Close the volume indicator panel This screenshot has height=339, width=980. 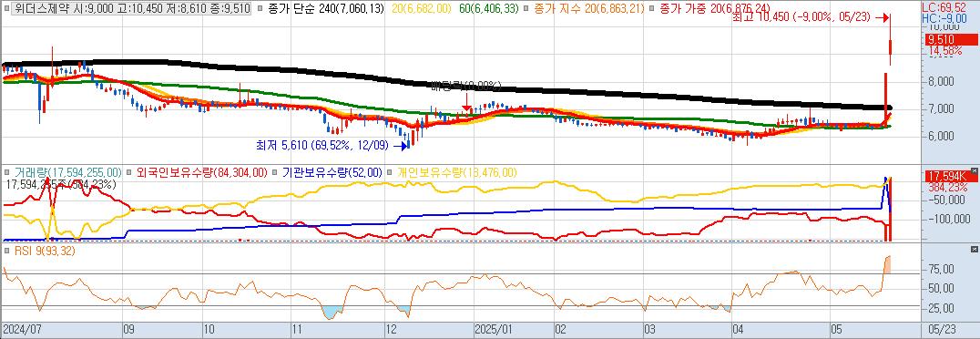[975, 169]
